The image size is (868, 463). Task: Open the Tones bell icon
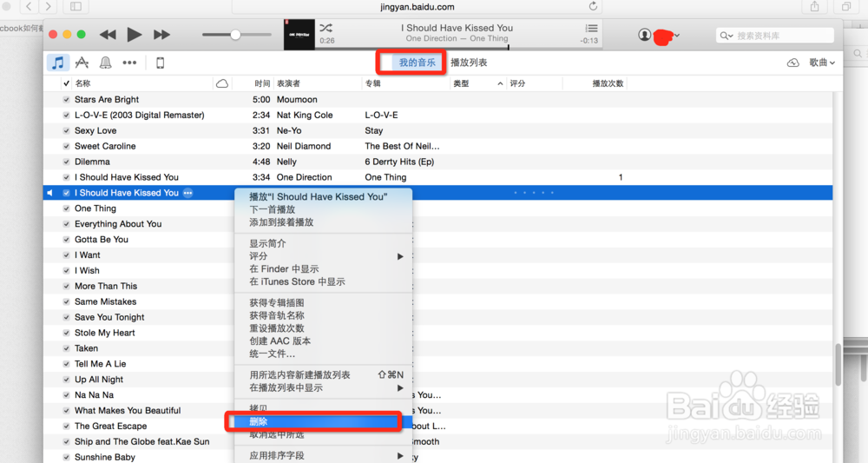[x=105, y=63]
